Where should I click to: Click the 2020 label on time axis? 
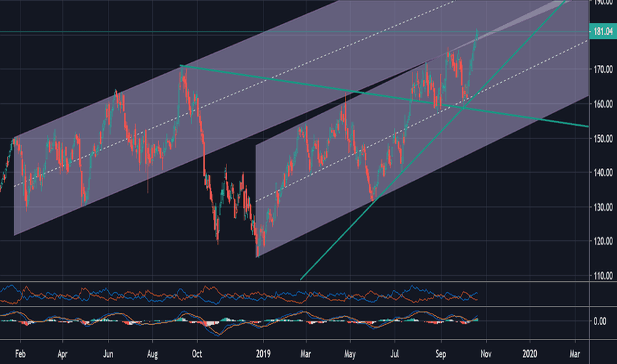tap(530, 354)
